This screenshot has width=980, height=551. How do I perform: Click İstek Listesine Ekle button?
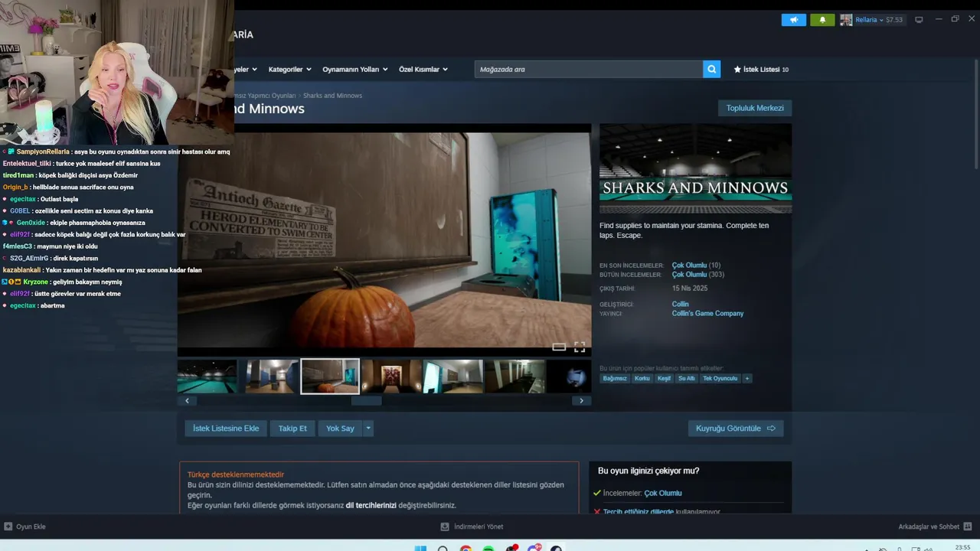click(x=226, y=429)
